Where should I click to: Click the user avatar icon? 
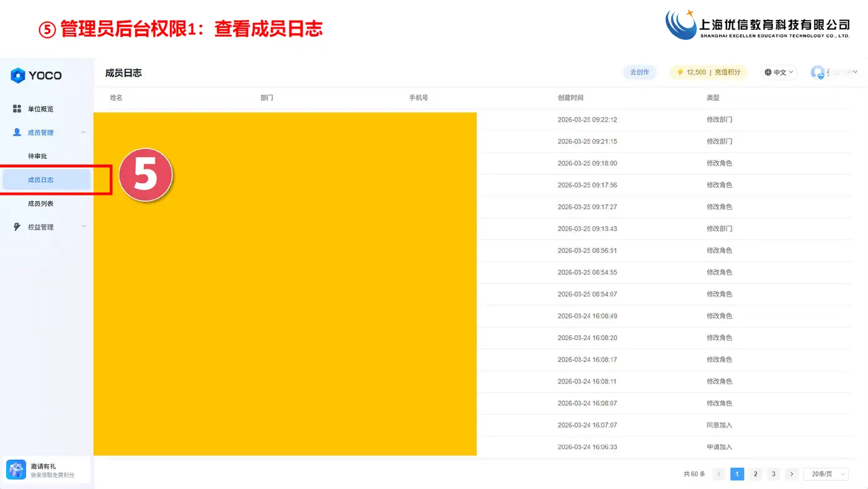pyautogui.click(x=818, y=73)
